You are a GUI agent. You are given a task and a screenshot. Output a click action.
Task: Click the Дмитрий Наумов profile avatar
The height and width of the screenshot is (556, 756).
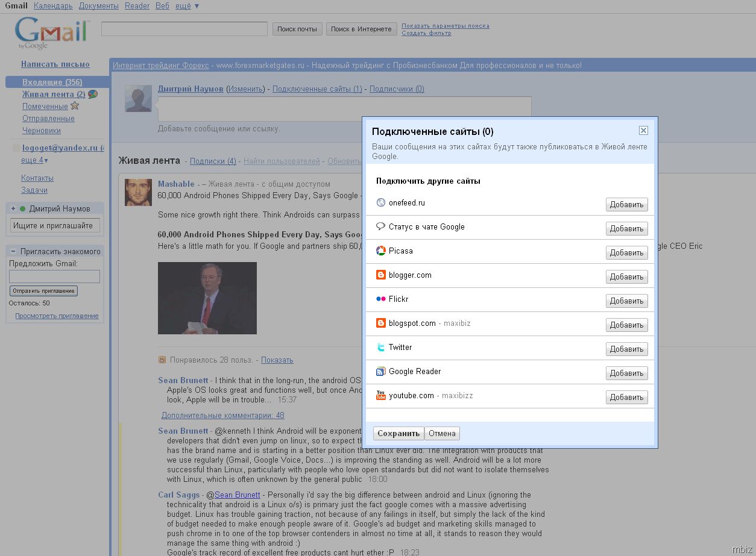(138, 98)
